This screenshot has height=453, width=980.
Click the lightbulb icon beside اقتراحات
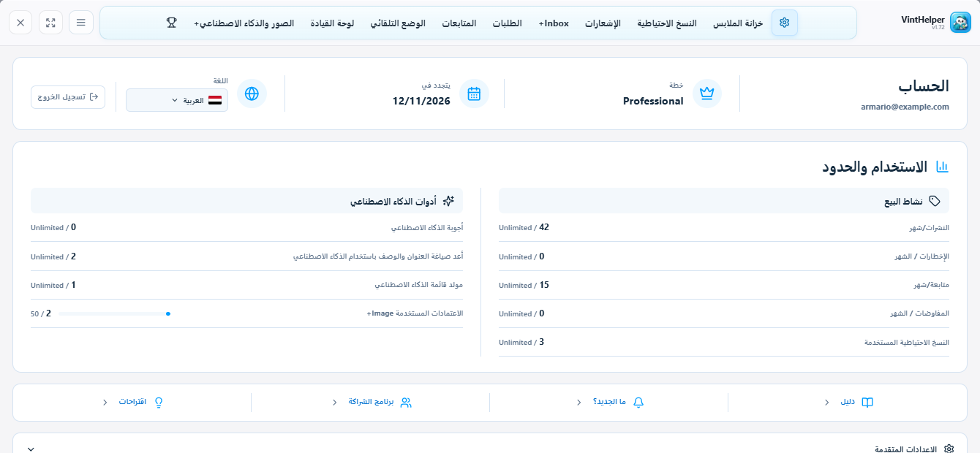point(159,403)
